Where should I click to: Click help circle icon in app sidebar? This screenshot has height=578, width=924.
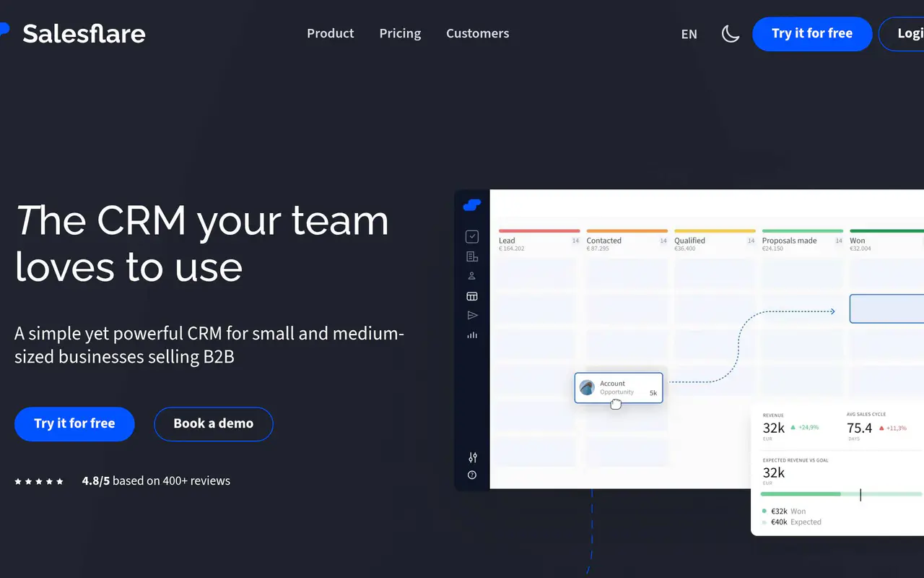click(472, 475)
